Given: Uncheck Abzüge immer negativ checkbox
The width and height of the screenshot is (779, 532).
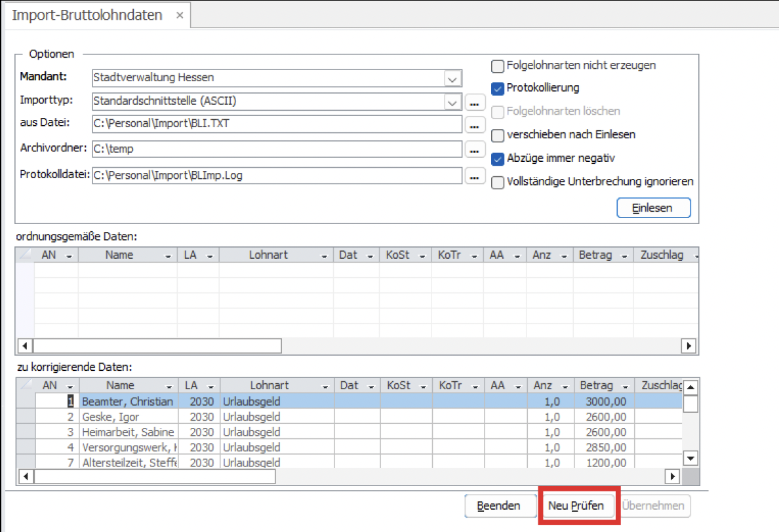Looking at the screenshot, I should 497,159.
